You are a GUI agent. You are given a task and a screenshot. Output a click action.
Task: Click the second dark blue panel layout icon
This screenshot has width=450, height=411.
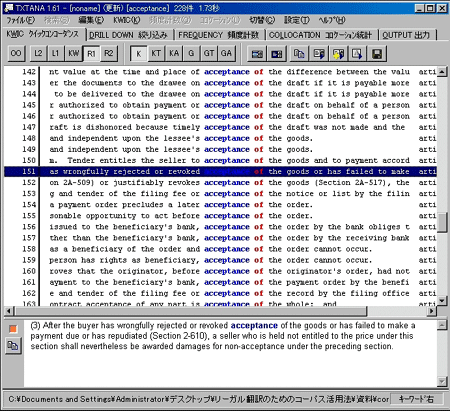click(277, 54)
